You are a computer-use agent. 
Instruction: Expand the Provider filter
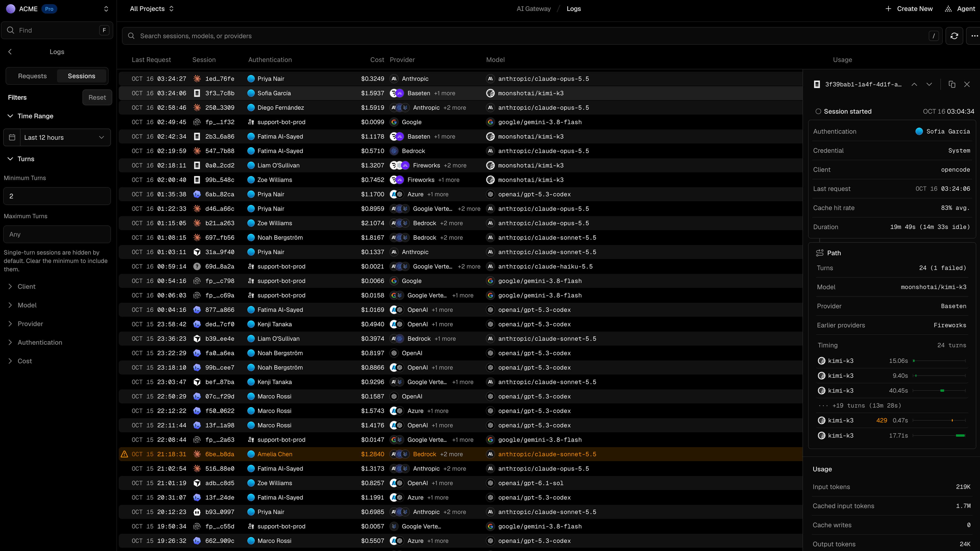pos(26,324)
